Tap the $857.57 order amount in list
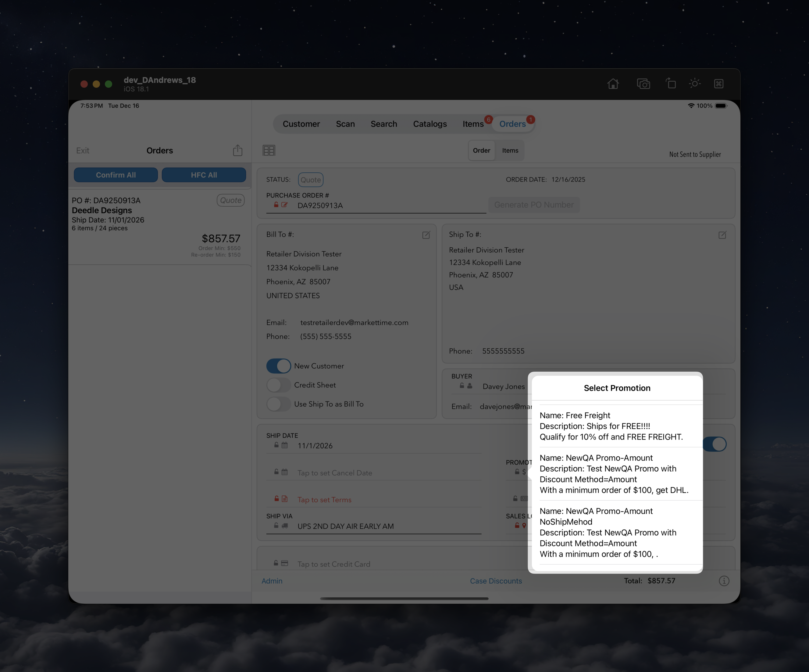Screen dimensions: 809x672 [221, 239]
